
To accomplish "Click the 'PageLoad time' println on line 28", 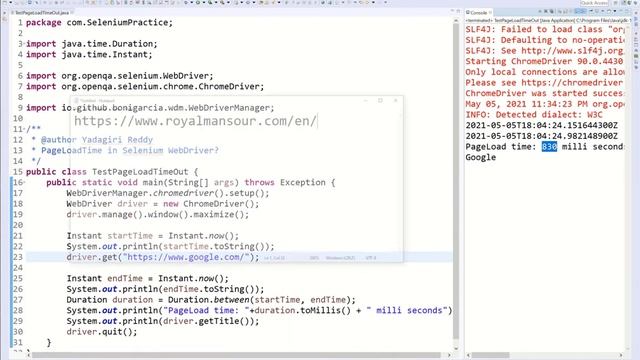I will 259,310.
